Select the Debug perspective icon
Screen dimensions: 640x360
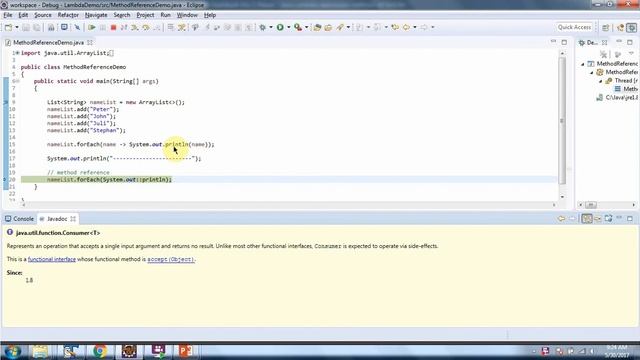632,27
